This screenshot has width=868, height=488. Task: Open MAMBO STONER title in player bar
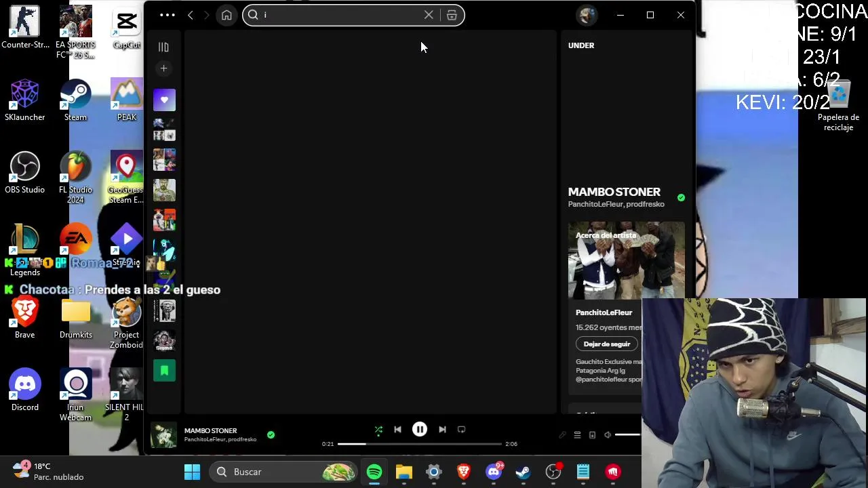pyautogui.click(x=211, y=430)
